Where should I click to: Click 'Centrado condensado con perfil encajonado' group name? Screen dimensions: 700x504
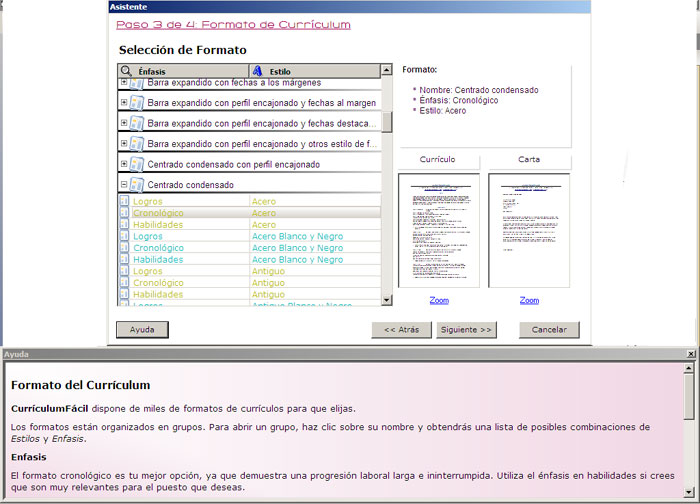(233, 164)
